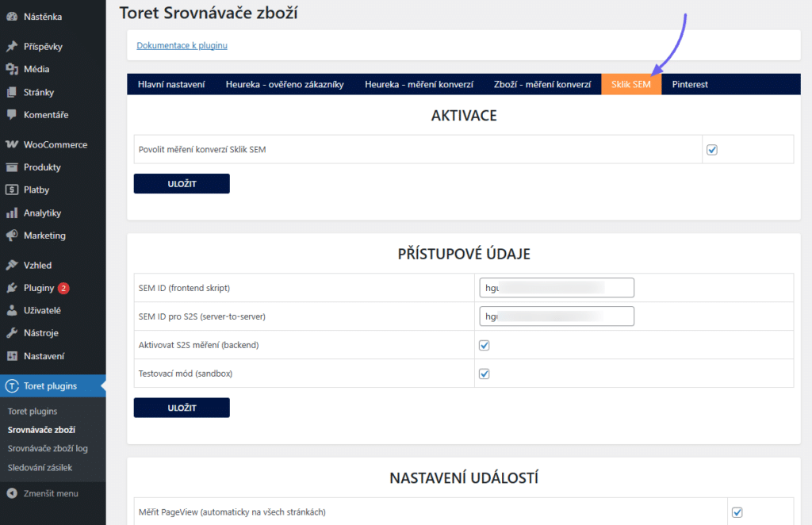Screen dimensions: 812x525
Task: Open 'Dokumentace k pluginu' link
Action: [182, 45]
